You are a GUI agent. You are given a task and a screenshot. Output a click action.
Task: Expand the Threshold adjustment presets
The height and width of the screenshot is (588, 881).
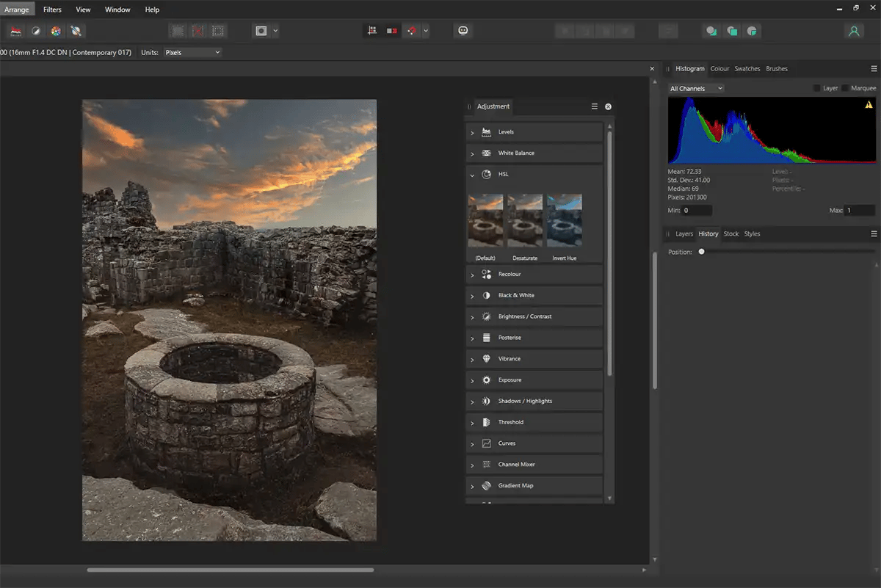pyautogui.click(x=472, y=423)
